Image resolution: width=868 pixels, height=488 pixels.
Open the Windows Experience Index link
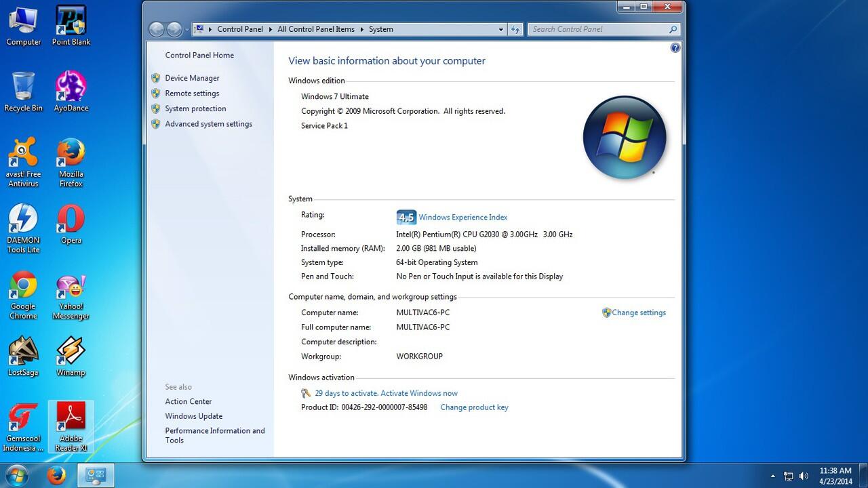[463, 218]
